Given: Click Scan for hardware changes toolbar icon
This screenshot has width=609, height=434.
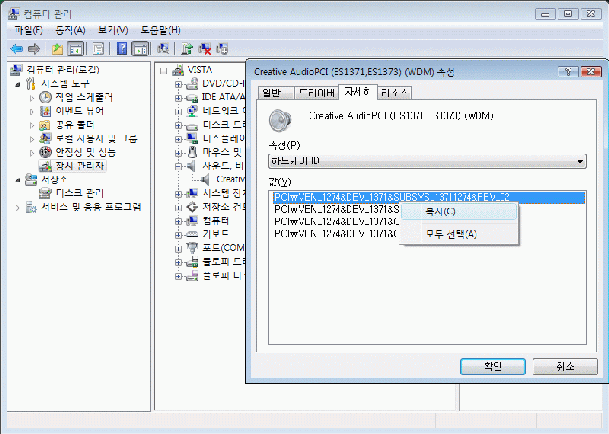Looking at the screenshot, I should (x=163, y=49).
